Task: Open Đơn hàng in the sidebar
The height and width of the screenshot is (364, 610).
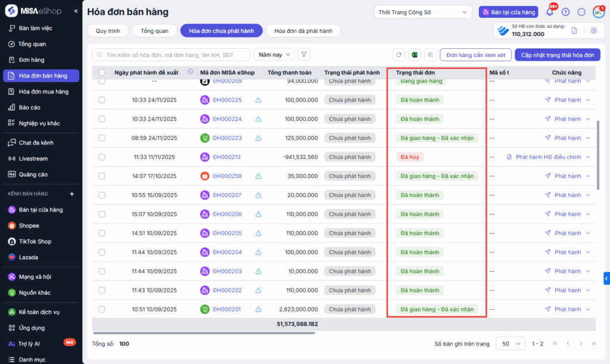Action: pyautogui.click(x=31, y=60)
